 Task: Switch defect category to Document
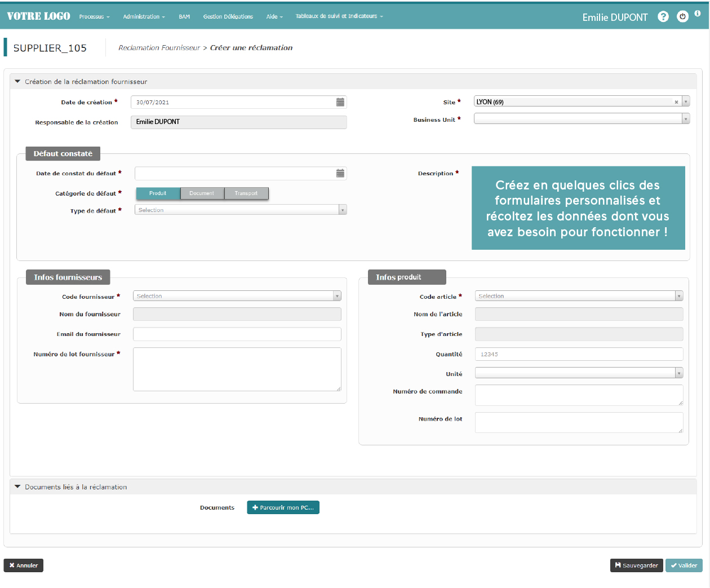[x=202, y=193]
